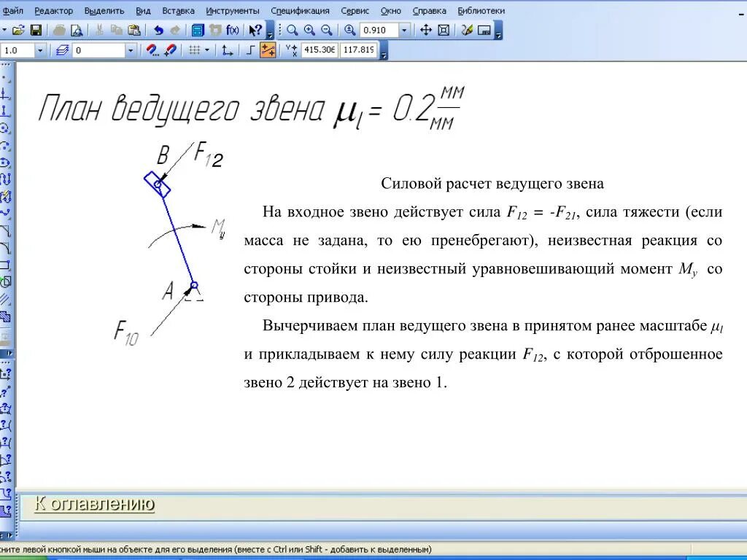The height and width of the screenshot is (560, 747).
Task: Click the Show All fit icon
Action: pyautogui.click(x=444, y=31)
